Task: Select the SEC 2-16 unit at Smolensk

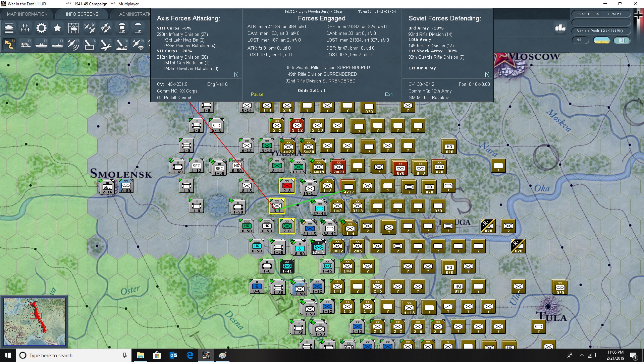Action: [x=107, y=187]
